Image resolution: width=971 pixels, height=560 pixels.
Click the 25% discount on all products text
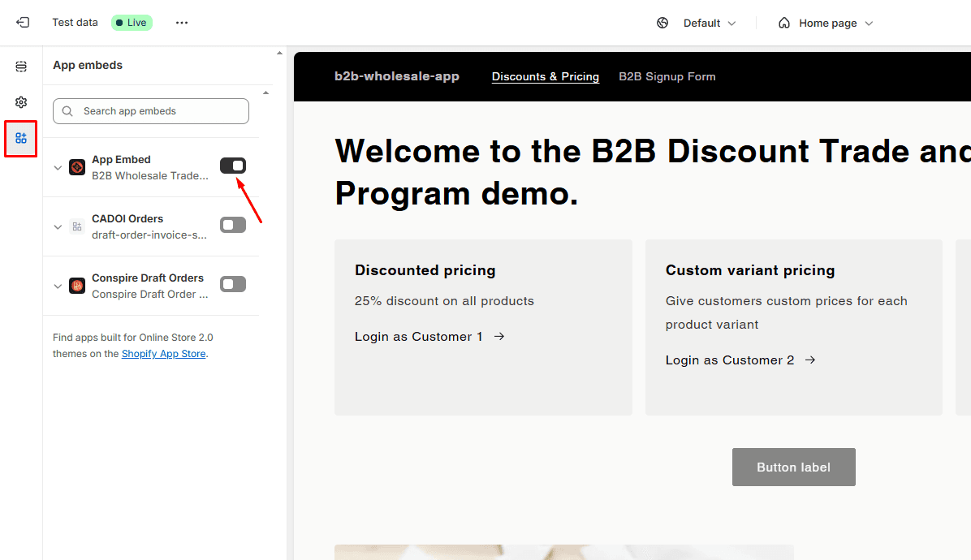[444, 301]
